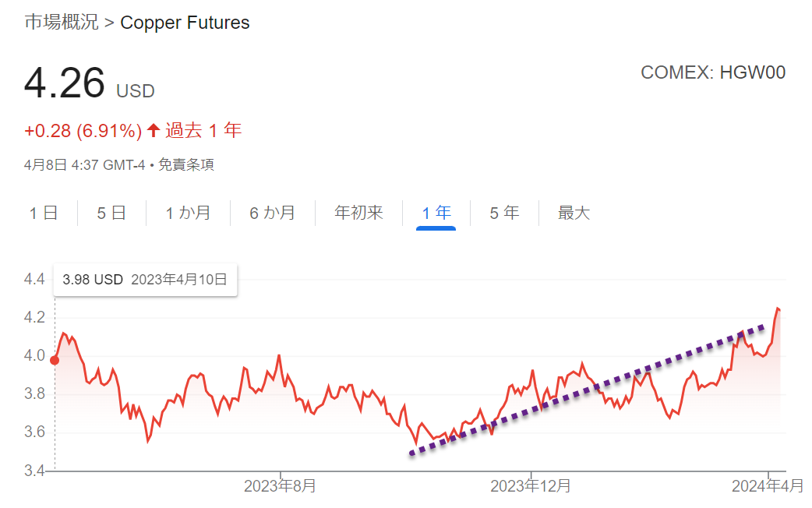Select the active 1 年 tab
Screen dimensions: 812x508
[x=436, y=213]
